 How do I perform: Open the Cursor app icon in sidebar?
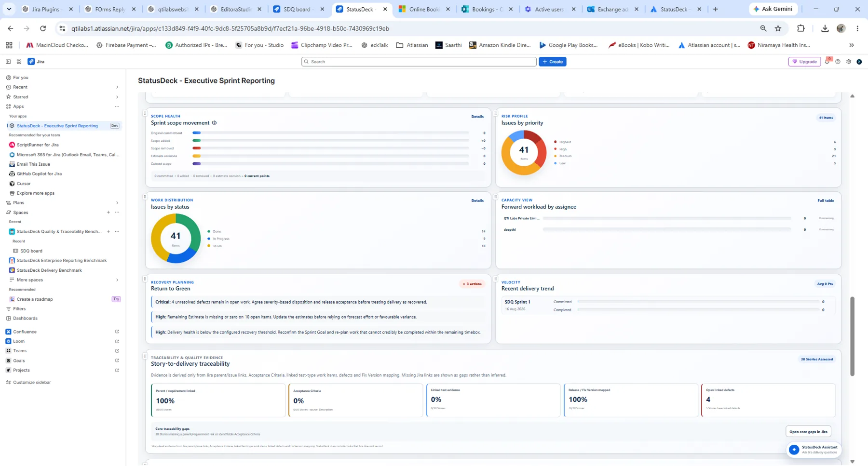(x=12, y=184)
